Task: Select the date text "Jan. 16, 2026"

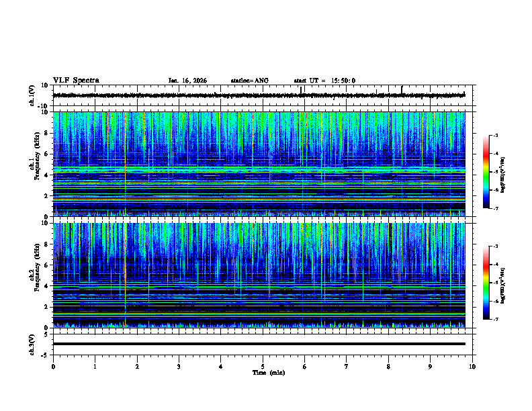Action: click(x=187, y=81)
